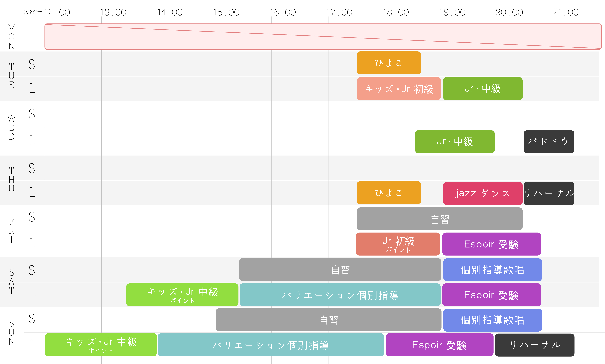The width and height of the screenshot is (605, 364).
Task: Click the 21:00 time header
Action: coord(566,12)
